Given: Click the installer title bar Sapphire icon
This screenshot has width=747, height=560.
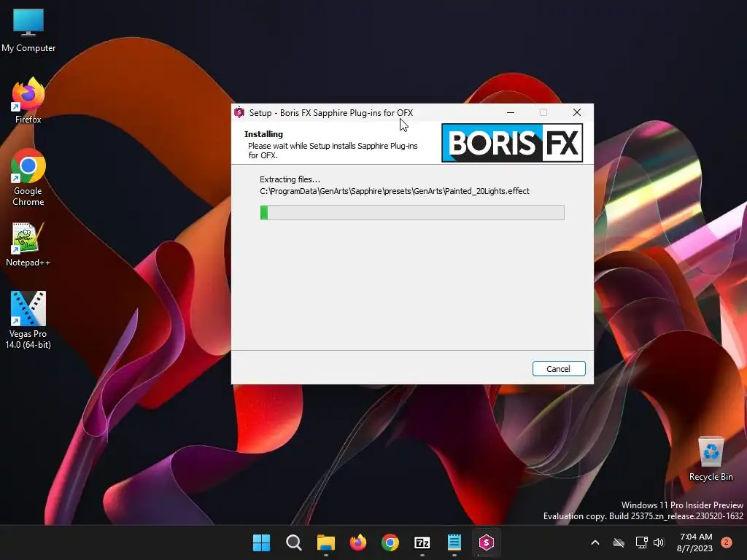Looking at the screenshot, I should (x=239, y=112).
